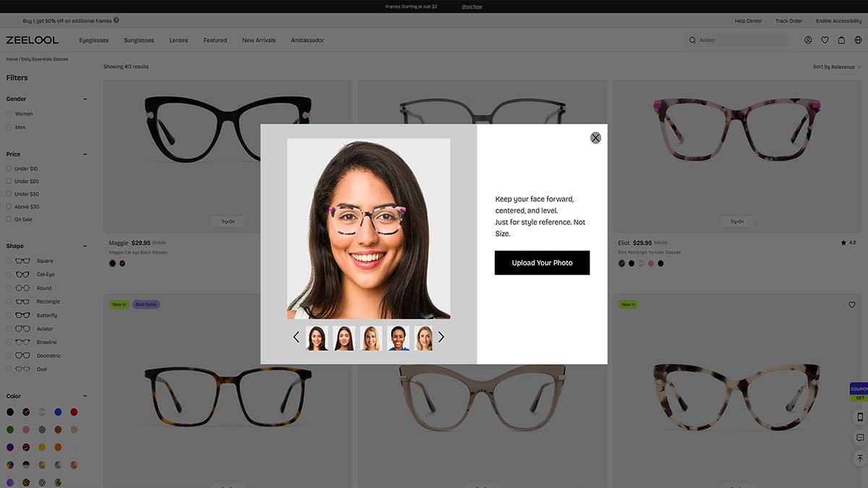Image resolution: width=868 pixels, height=488 pixels.
Task: Enable the Under $20 price filter
Action: 9,181
